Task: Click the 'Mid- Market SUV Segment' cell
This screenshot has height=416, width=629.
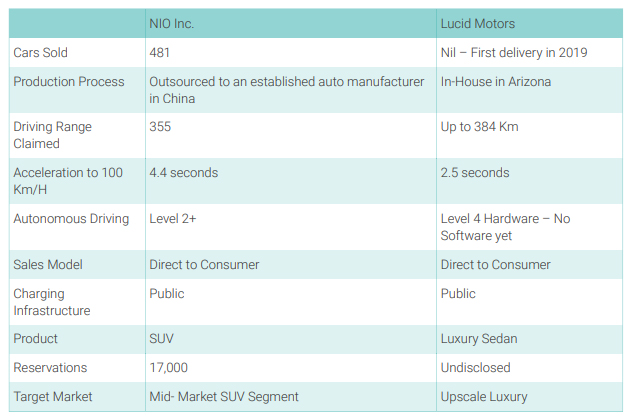Action: click(x=224, y=396)
